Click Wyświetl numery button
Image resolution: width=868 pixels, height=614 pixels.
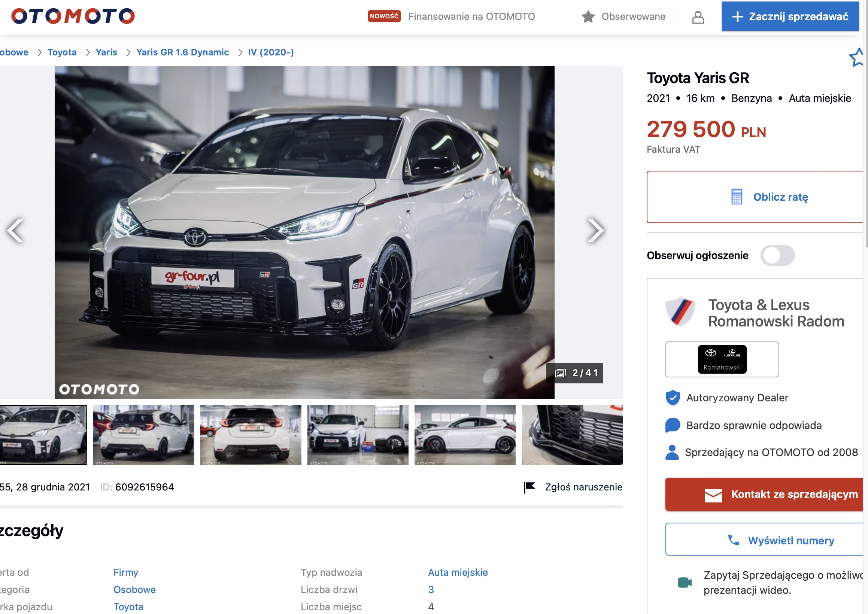click(764, 539)
